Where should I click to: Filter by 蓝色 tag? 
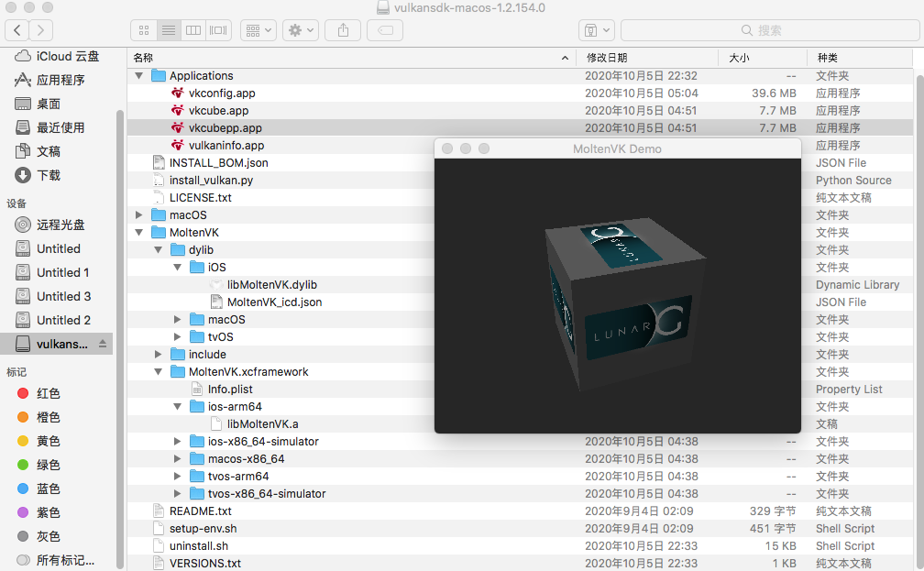38,489
